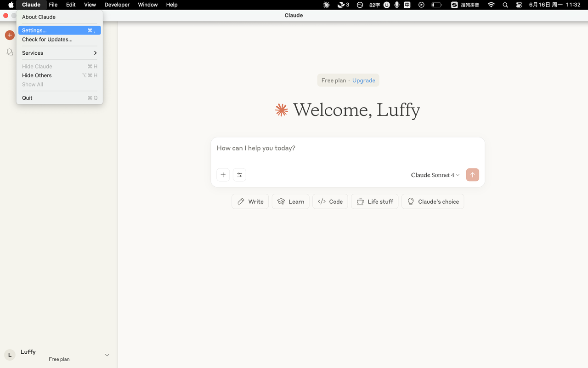
Task: Open the Claude Sonnet 4 model selector
Action: click(435, 175)
